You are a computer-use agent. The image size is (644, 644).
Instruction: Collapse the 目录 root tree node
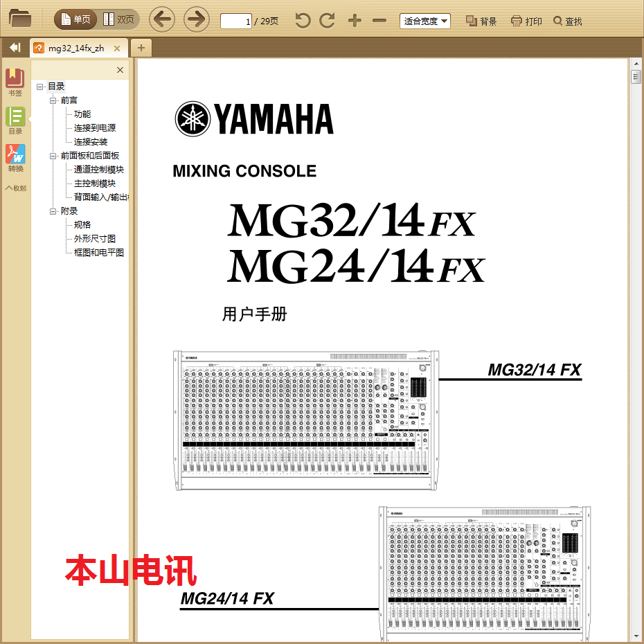(x=40, y=87)
